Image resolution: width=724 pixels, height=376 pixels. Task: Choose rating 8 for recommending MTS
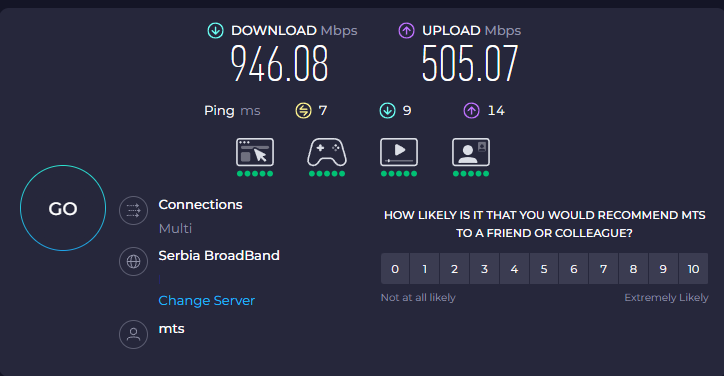(x=634, y=269)
